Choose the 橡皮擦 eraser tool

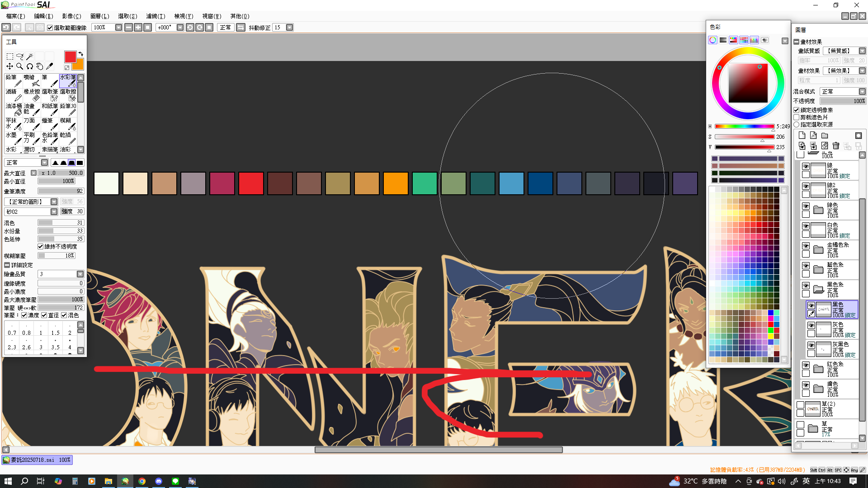pos(32,95)
